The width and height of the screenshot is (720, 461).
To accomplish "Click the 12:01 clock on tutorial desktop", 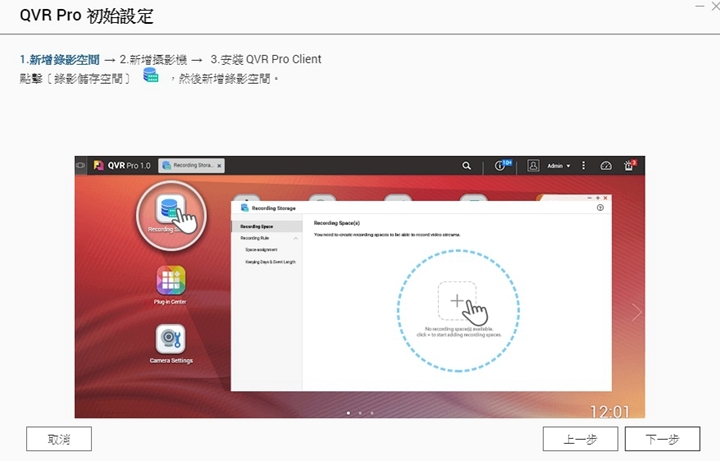I will point(609,411).
